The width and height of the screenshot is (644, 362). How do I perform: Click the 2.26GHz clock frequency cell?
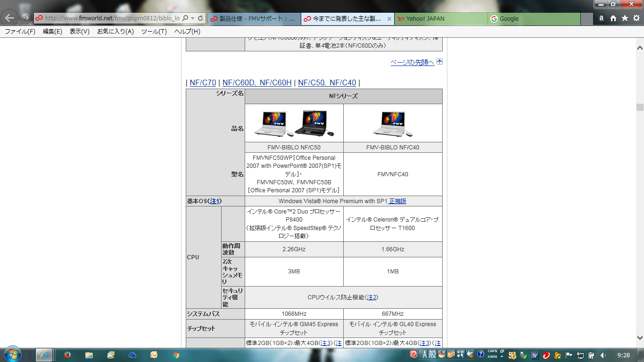point(294,249)
